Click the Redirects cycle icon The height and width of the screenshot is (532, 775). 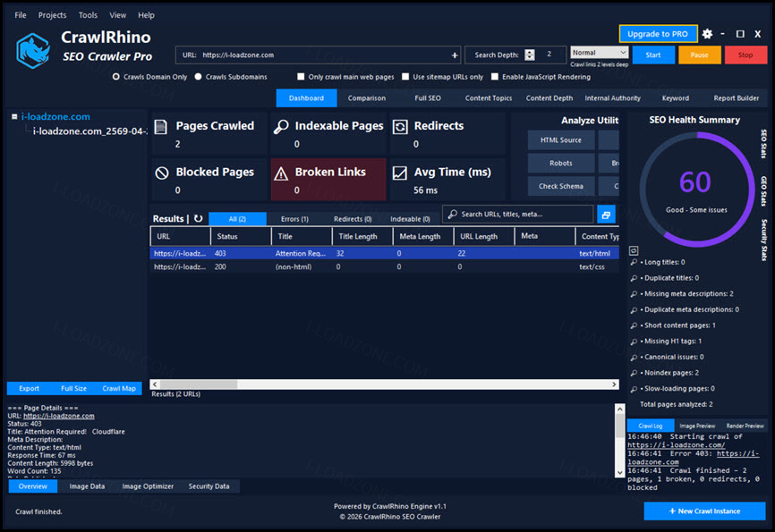[400, 127]
